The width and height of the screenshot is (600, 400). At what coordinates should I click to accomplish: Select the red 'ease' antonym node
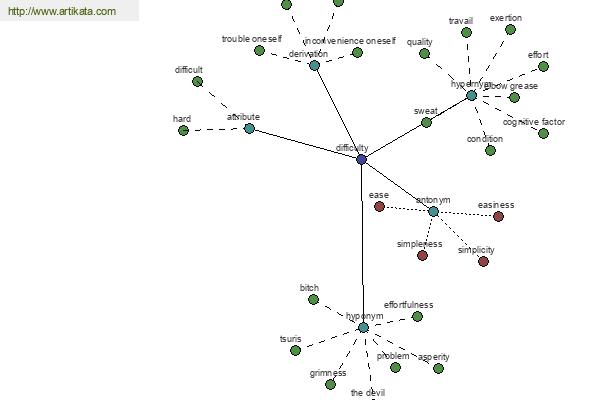[x=379, y=207]
